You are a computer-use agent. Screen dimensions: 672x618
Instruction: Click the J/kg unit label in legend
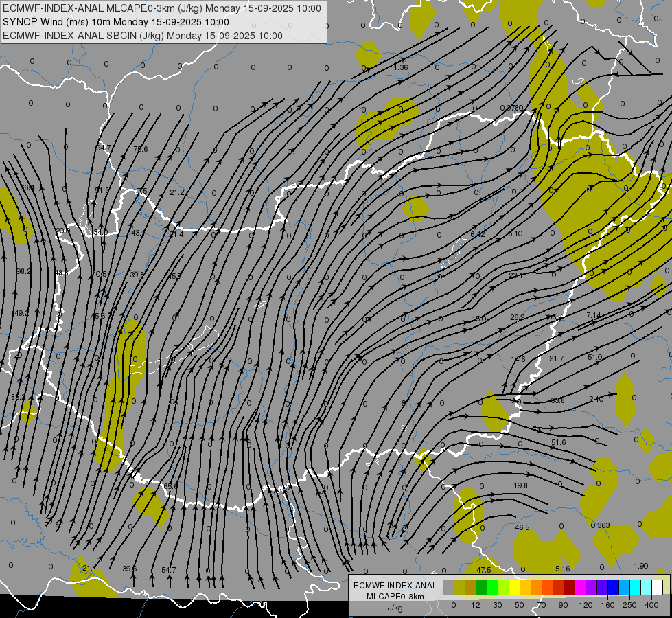[x=395, y=608]
